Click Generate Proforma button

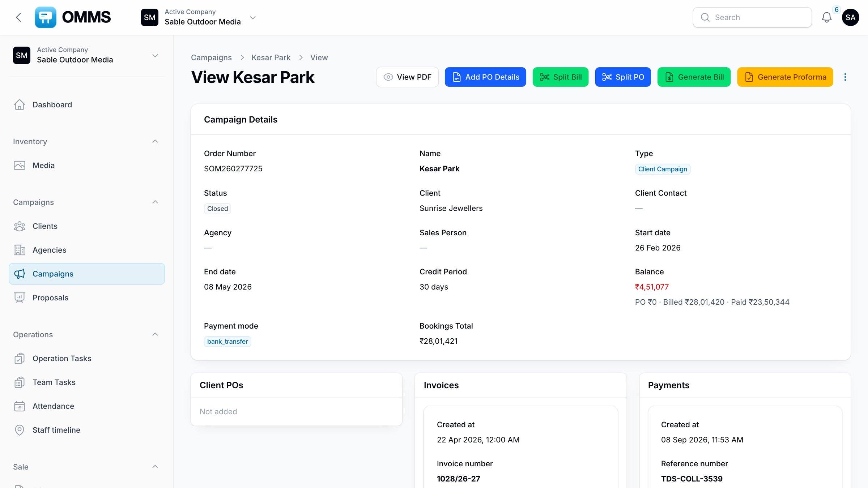[x=785, y=77]
